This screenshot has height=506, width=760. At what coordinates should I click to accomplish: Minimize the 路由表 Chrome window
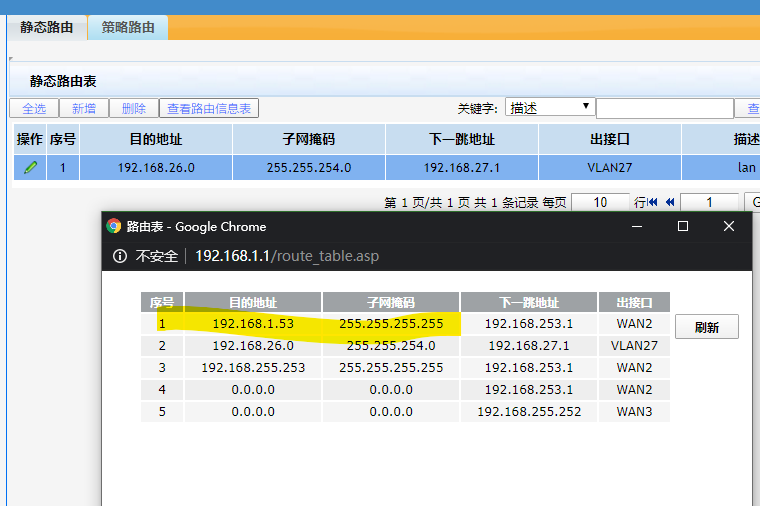click(637, 226)
